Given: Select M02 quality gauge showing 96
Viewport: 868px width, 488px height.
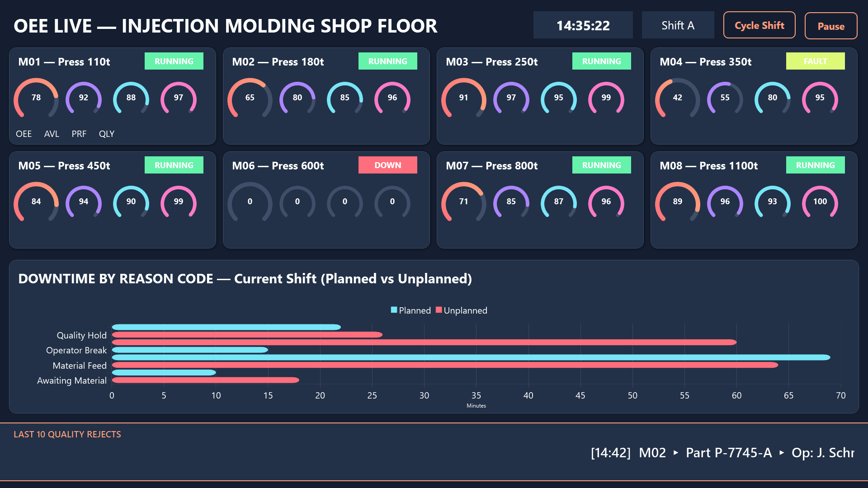Looking at the screenshot, I should click(392, 98).
